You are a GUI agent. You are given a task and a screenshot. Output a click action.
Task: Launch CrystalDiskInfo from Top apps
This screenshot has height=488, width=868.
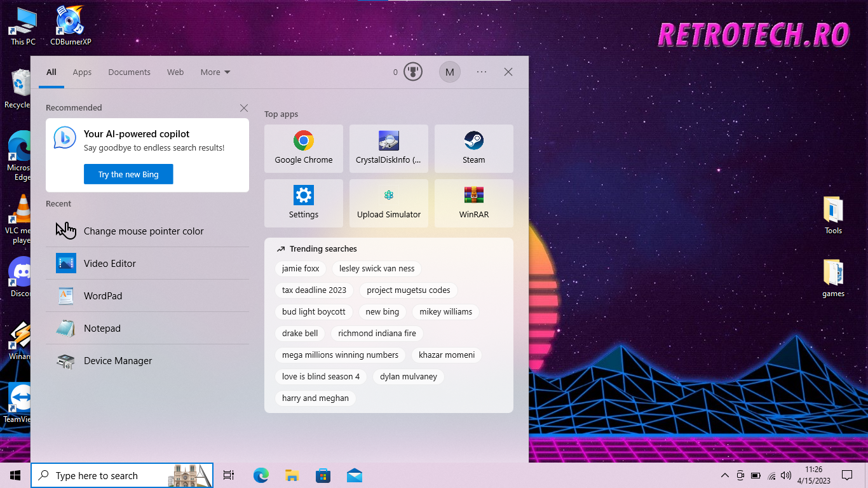(x=389, y=149)
